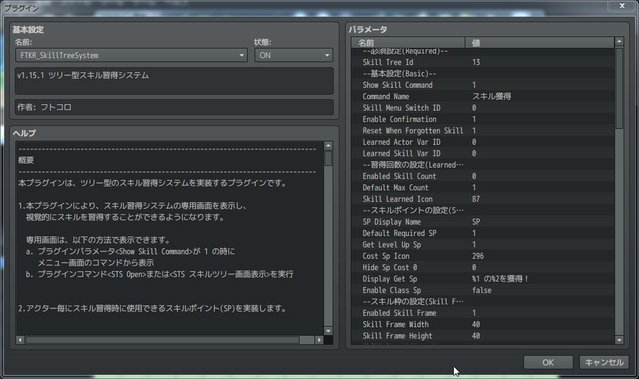Select the Default Required SP row
639x379 pixels.
click(x=483, y=234)
